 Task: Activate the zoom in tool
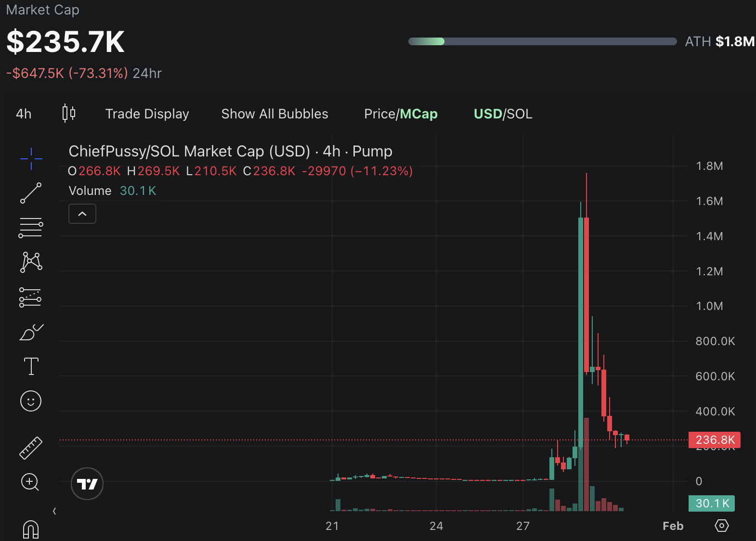pyautogui.click(x=30, y=482)
